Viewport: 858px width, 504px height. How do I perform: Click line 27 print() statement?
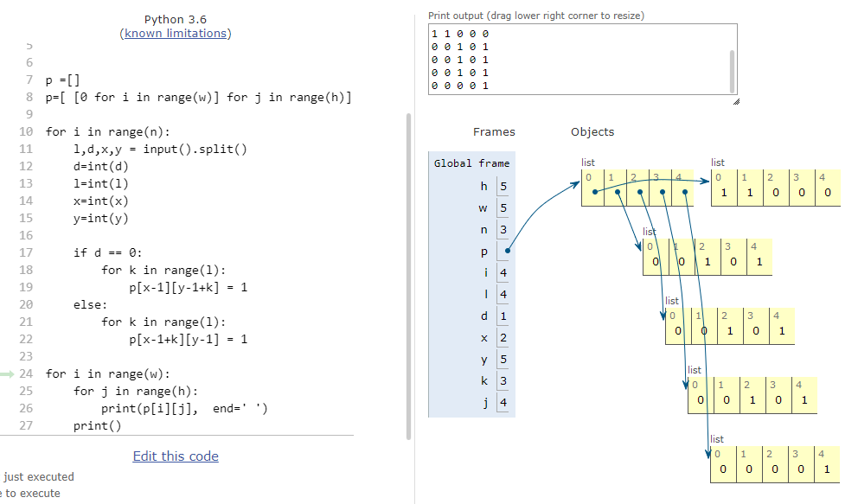point(98,426)
